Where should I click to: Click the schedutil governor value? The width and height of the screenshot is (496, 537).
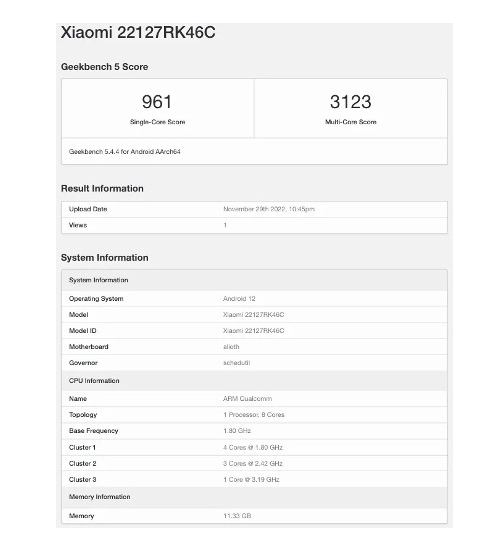[x=236, y=363]
